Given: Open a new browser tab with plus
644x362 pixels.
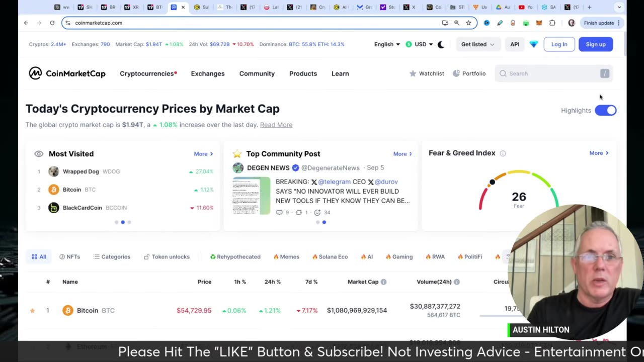Looking at the screenshot, I should pos(590,7).
